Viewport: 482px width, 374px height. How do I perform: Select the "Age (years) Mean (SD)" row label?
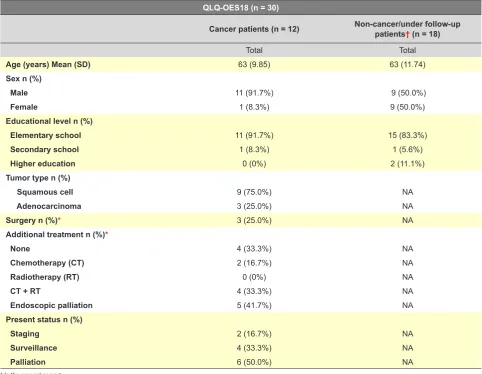[x=48, y=65]
